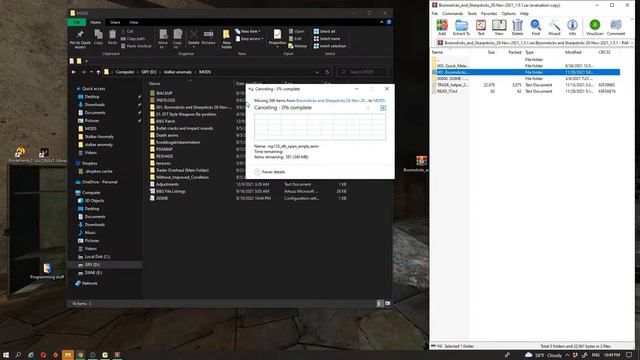Viewport: 640px width, 360px height.
Task: Click Cut in Explorer clipboard group
Action: click(x=127, y=31)
